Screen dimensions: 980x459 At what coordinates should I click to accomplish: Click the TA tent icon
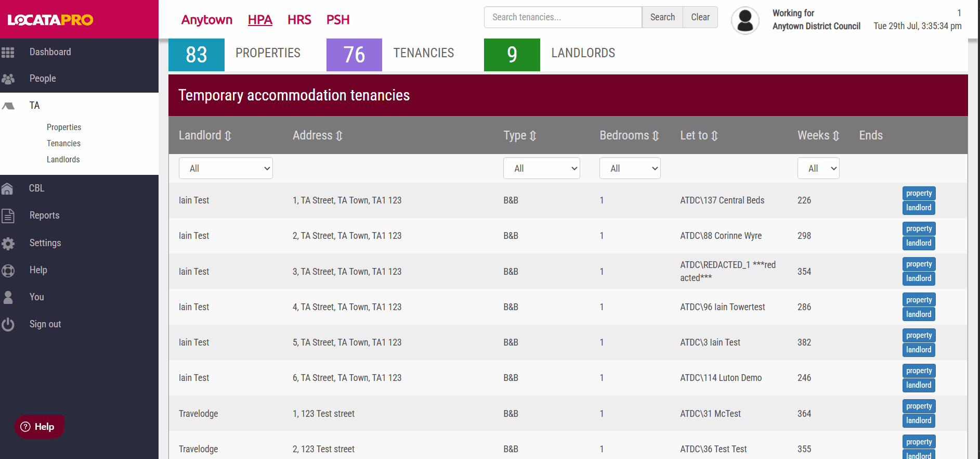(8, 106)
